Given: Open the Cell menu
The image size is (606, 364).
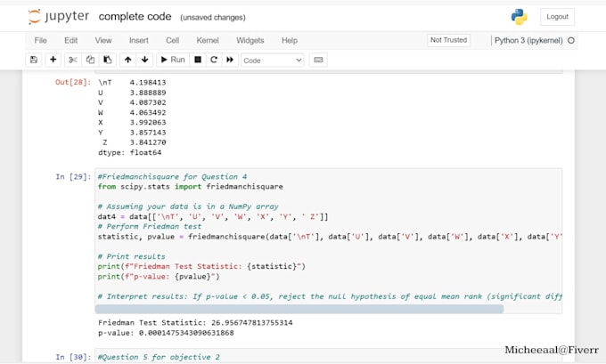Looking at the screenshot, I should pyautogui.click(x=172, y=41).
